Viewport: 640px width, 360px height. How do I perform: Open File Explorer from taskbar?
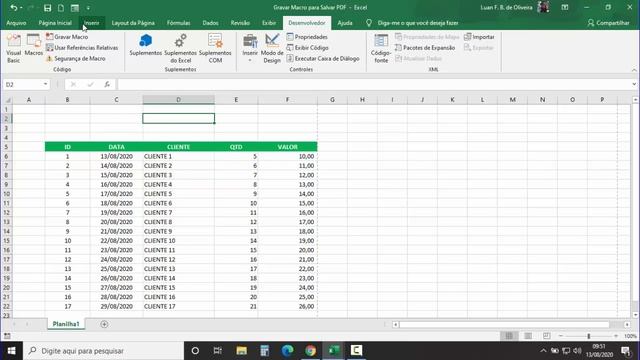(x=241, y=351)
